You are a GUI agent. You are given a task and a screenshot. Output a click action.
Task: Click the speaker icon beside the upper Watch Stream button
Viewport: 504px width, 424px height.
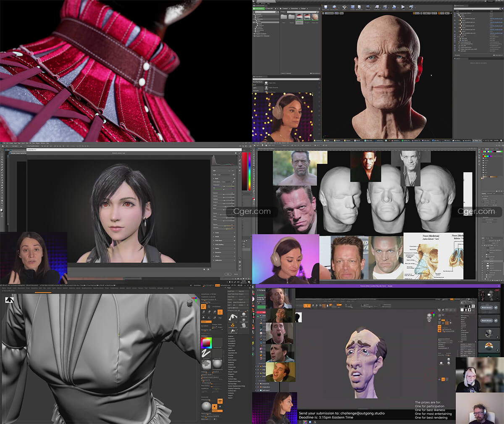click(x=496, y=308)
